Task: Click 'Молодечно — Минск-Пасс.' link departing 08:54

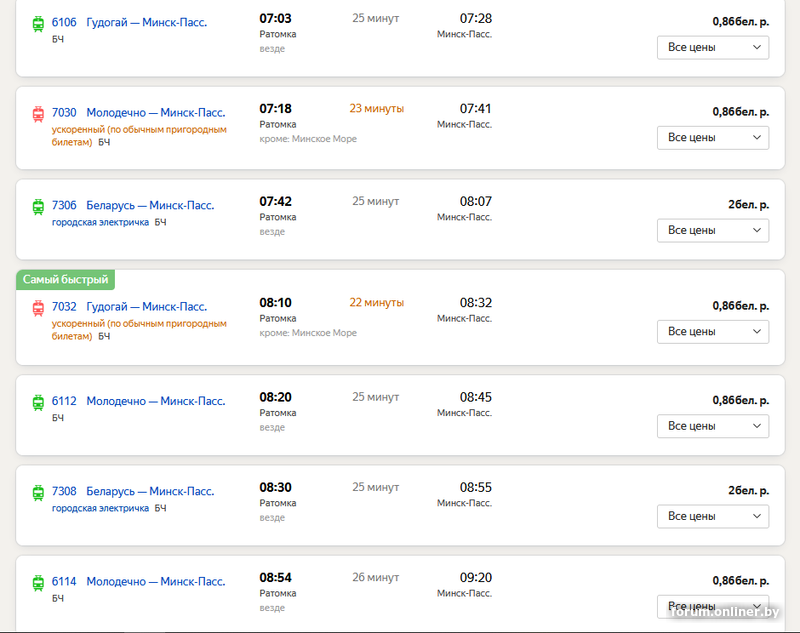Action: click(155, 582)
